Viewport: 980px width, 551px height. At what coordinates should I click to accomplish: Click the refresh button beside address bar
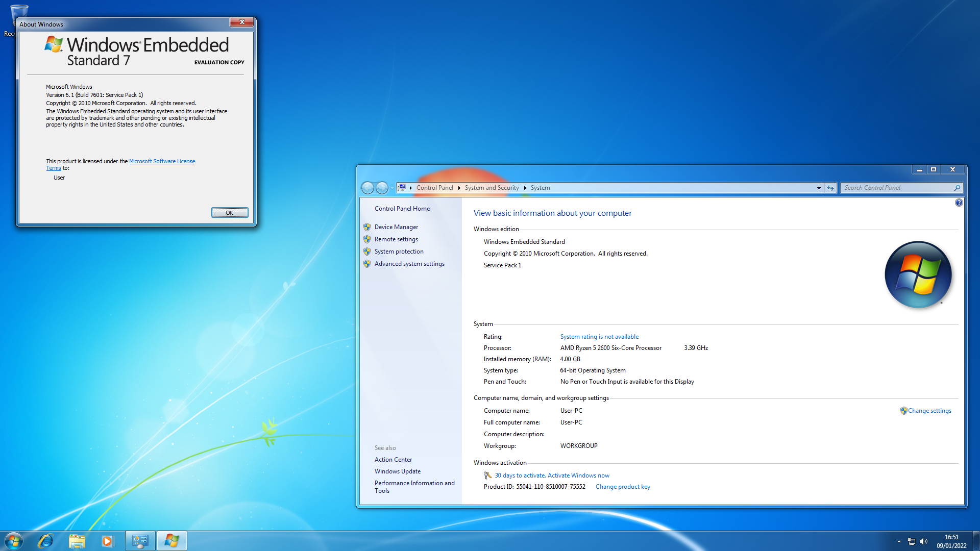830,188
